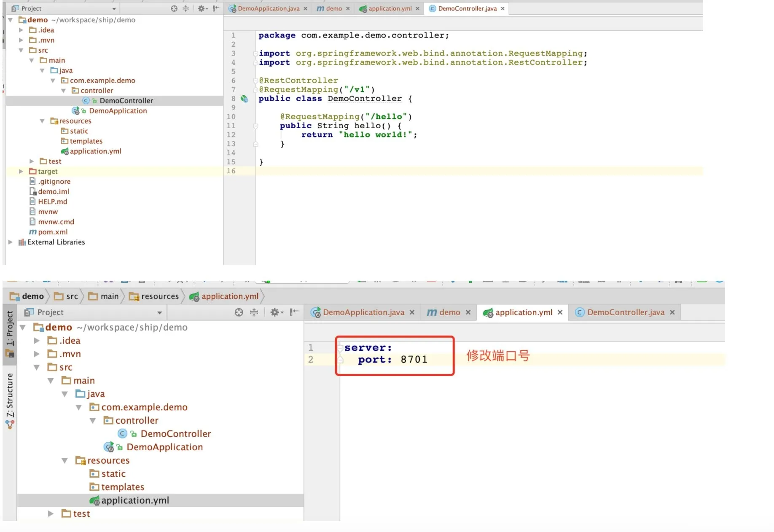This screenshot has width=774, height=532.
Task: Click the settings gear in bottom Project panel
Action: [x=275, y=312]
